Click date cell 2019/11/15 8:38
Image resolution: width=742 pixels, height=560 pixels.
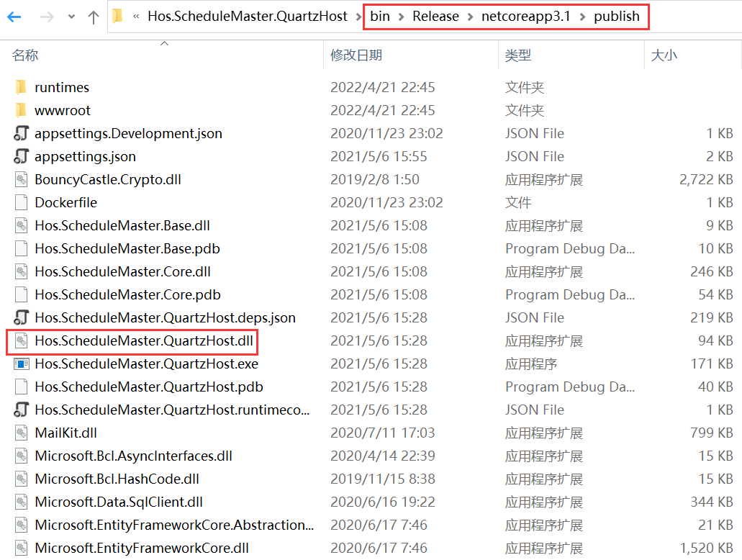pyautogui.click(x=382, y=479)
